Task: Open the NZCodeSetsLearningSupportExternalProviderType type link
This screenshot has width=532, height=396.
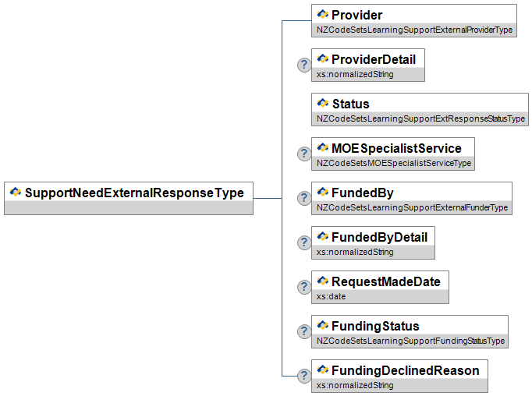Action: (414, 30)
